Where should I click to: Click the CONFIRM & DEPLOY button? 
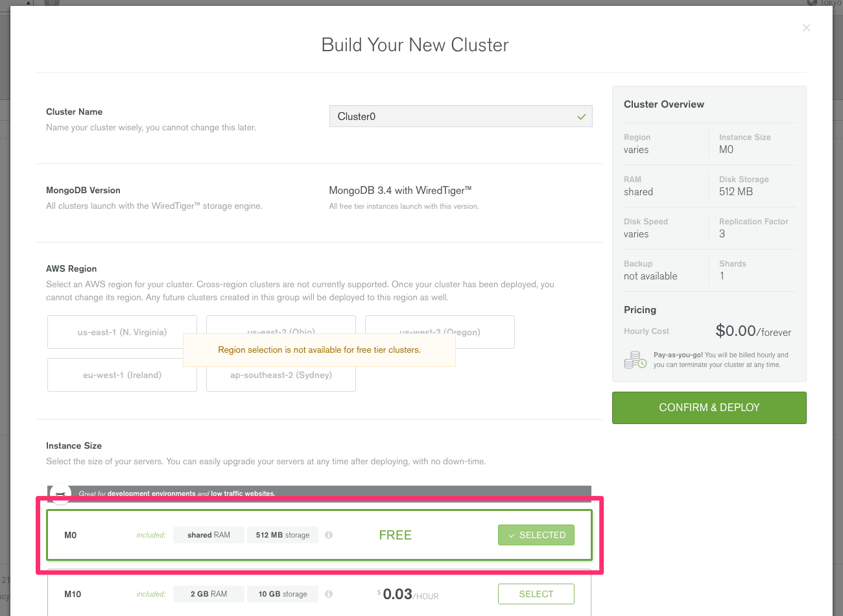(x=709, y=408)
